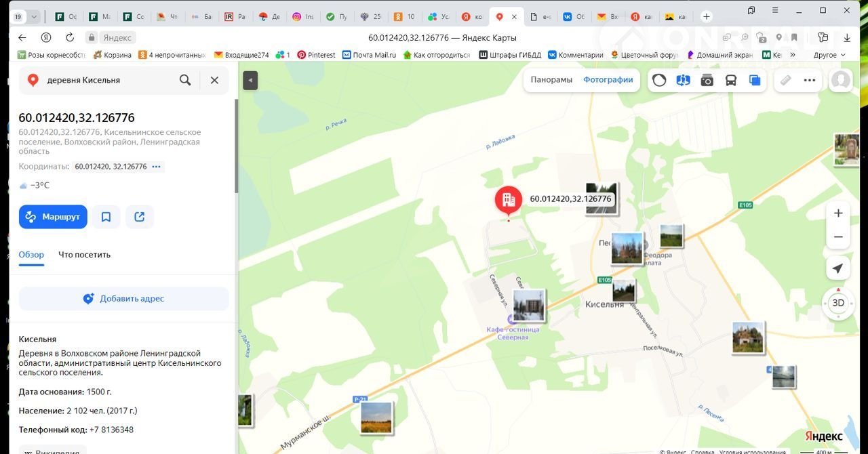Click the Маршрут route button
This screenshot has width=868, height=454.
click(53, 217)
